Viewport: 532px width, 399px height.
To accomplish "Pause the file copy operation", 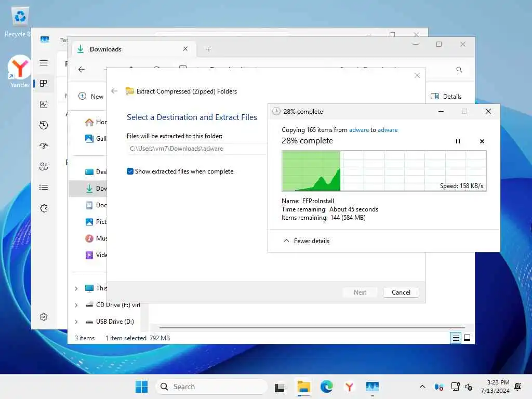I will (x=458, y=141).
